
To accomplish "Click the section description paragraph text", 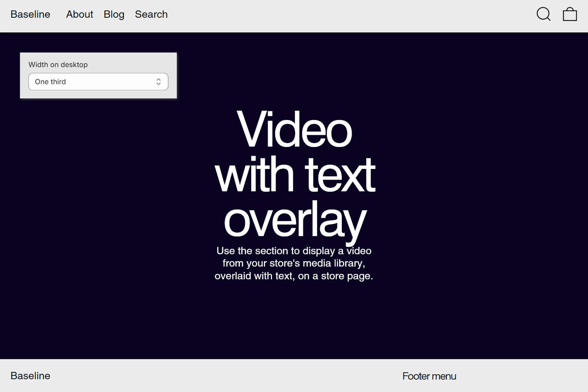I will click(294, 263).
